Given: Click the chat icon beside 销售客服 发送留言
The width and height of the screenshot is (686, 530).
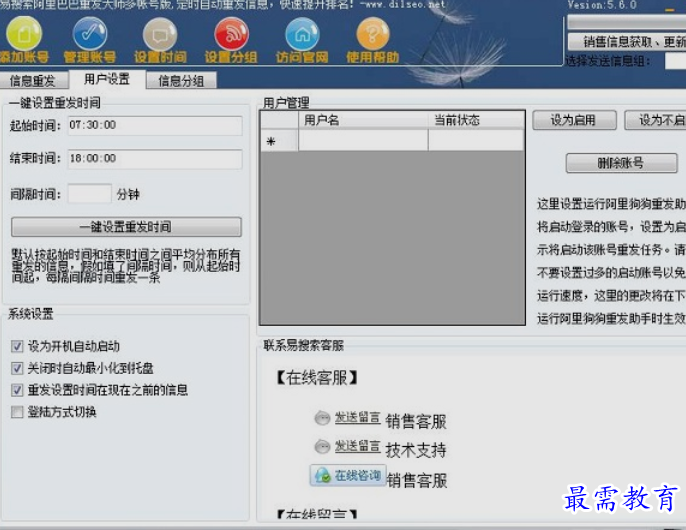Looking at the screenshot, I should 322,418.
